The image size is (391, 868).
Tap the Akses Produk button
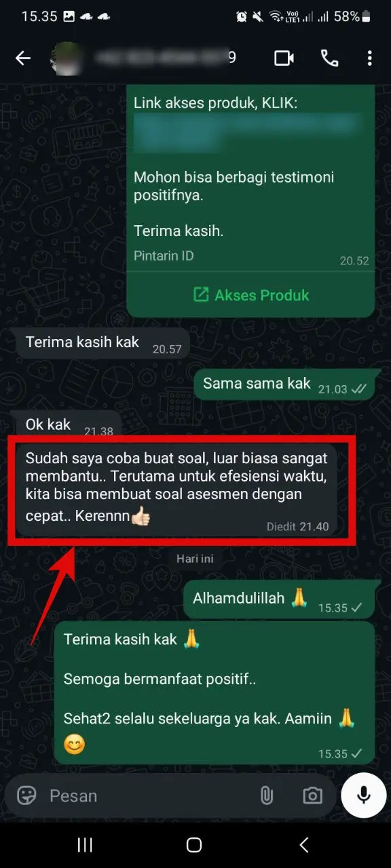pyautogui.click(x=250, y=295)
